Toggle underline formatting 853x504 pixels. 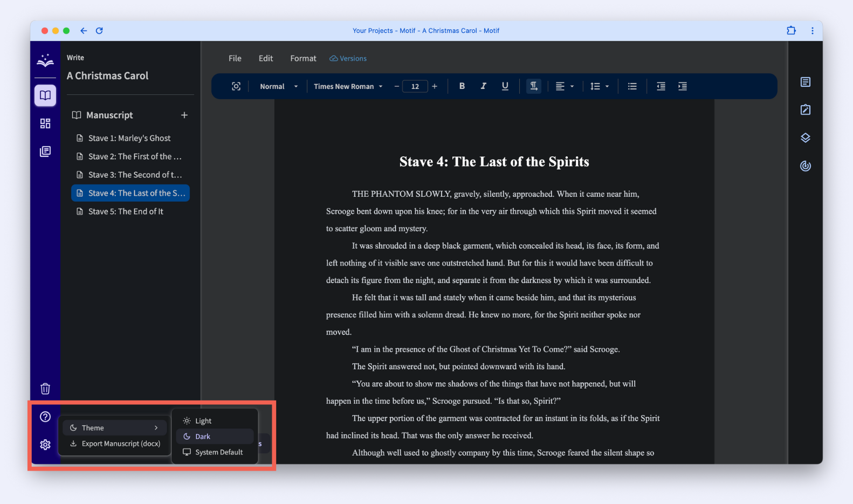(505, 86)
